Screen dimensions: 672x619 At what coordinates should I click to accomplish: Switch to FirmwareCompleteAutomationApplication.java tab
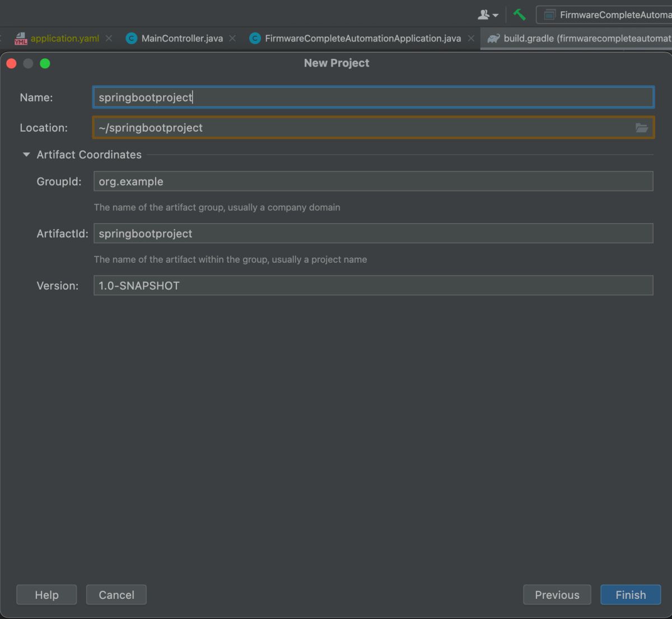(363, 38)
